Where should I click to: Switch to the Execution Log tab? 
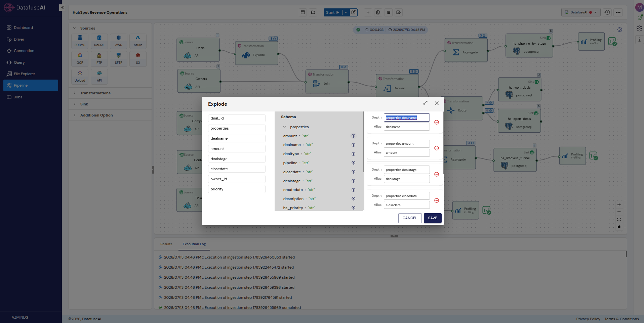[x=194, y=244]
